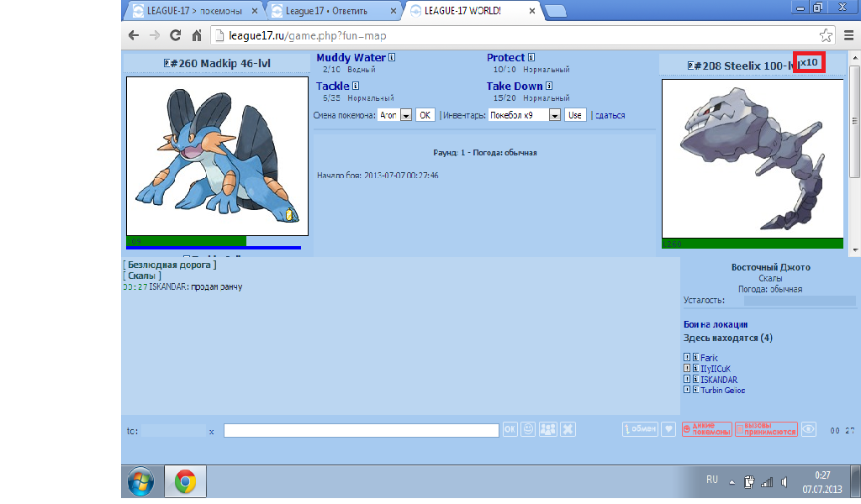Click the chat message input field
The height and width of the screenshot is (504, 861).
tap(362, 430)
